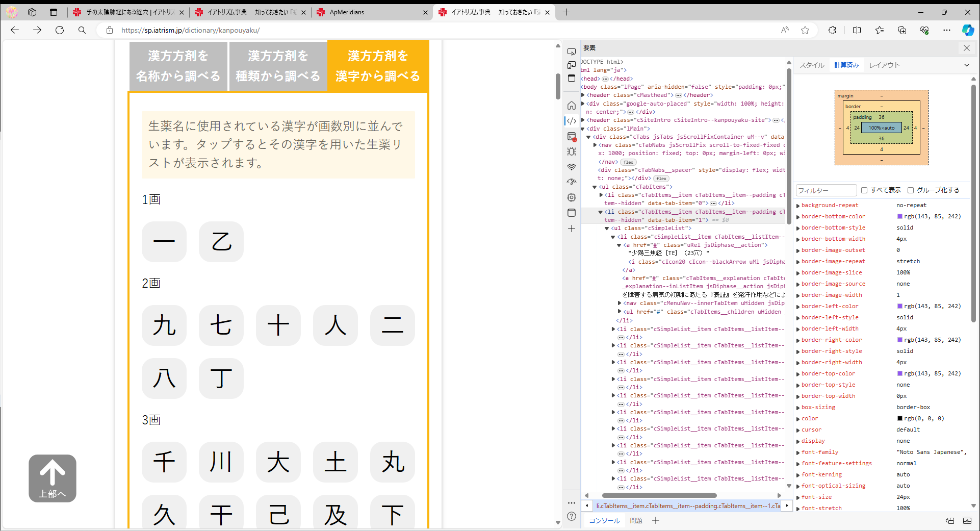
Task: Open browser settings and more menu
Action: (x=947, y=30)
